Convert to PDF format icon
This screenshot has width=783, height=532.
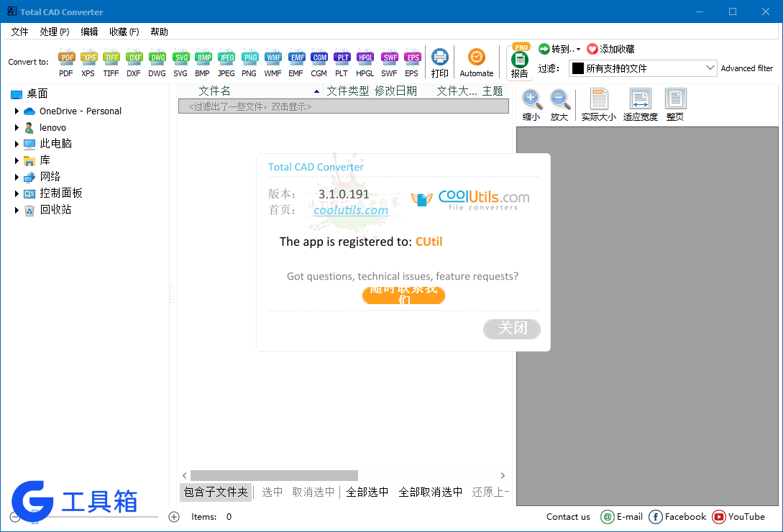(66, 63)
